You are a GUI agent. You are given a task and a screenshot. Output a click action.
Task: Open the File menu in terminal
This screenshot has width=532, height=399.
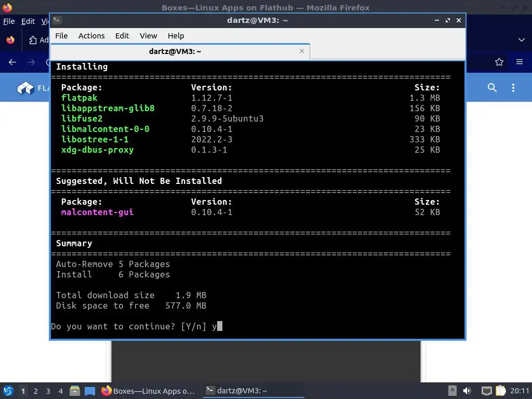point(61,36)
